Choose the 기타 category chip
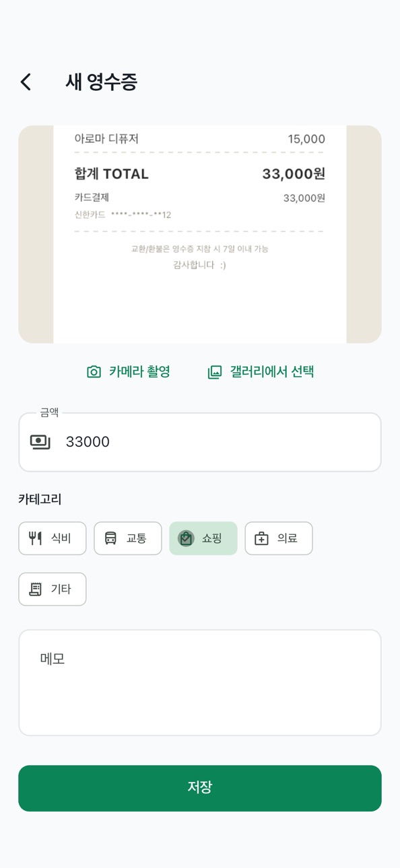 [53, 589]
